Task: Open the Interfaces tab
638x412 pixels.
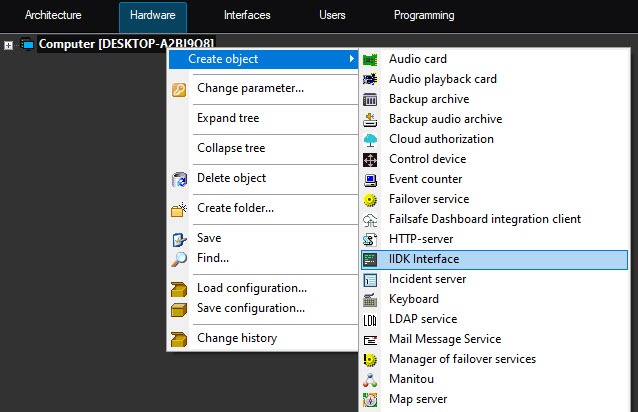Action: [247, 15]
